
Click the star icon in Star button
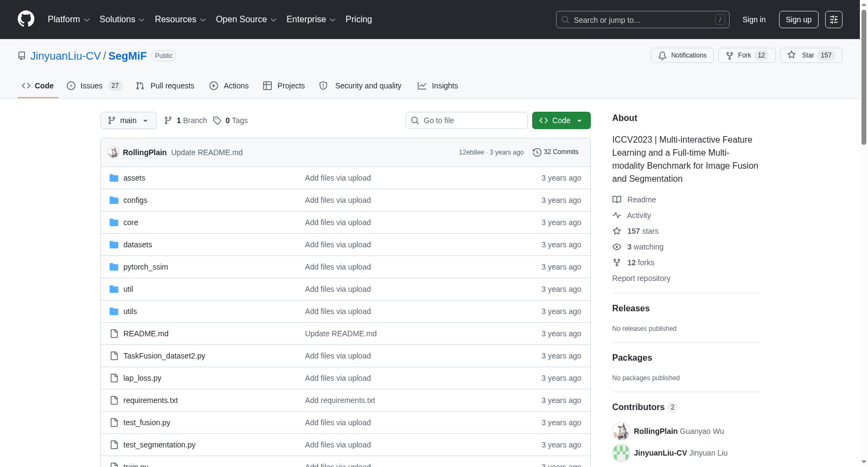pos(792,55)
